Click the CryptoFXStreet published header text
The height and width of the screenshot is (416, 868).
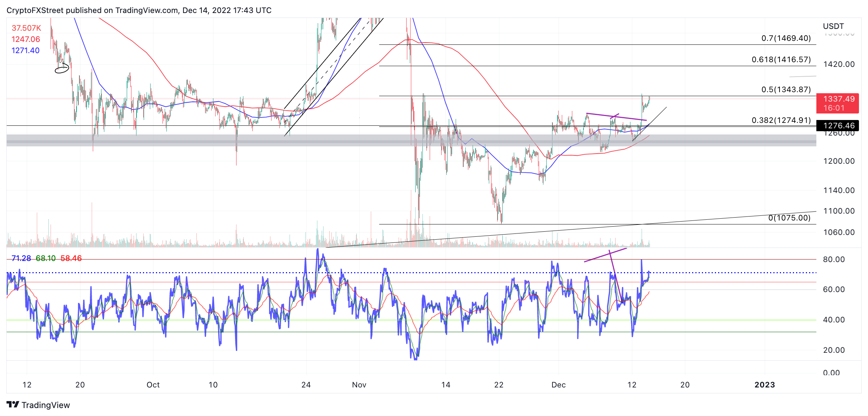pos(139,10)
